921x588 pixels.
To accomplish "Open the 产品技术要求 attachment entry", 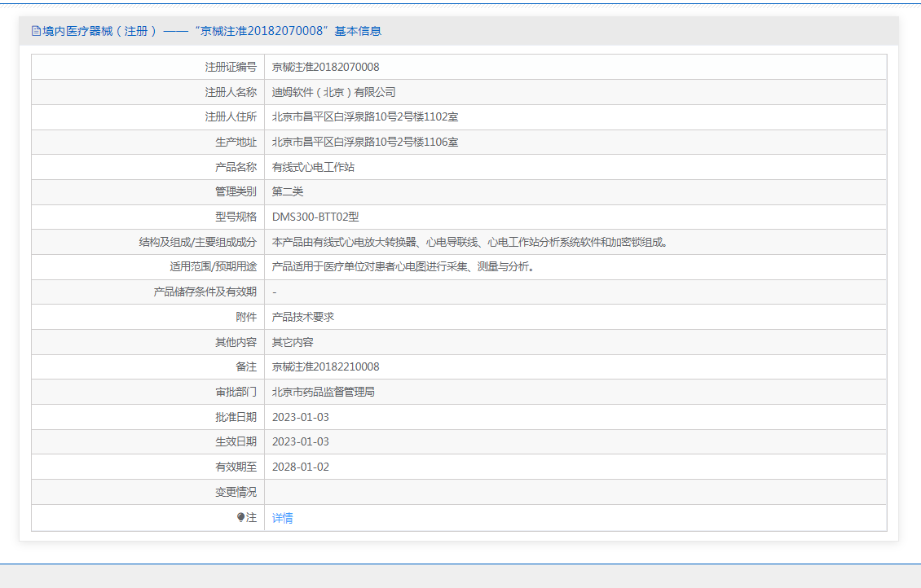I will pos(302,317).
